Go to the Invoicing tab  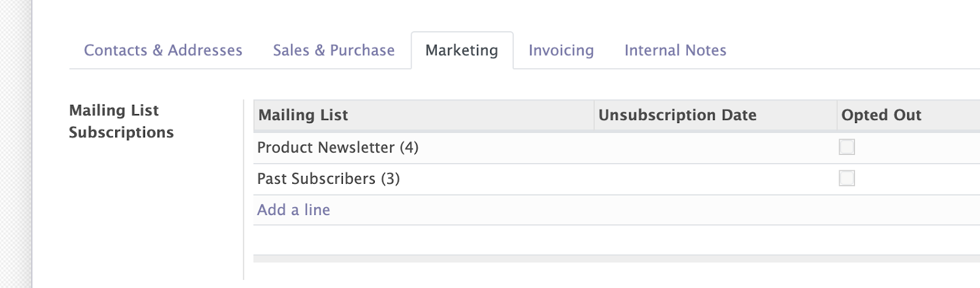[561, 50]
